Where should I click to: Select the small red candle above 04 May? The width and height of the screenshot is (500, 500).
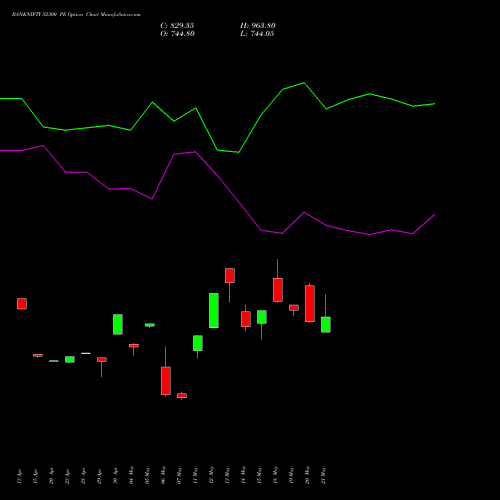point(134,346)
